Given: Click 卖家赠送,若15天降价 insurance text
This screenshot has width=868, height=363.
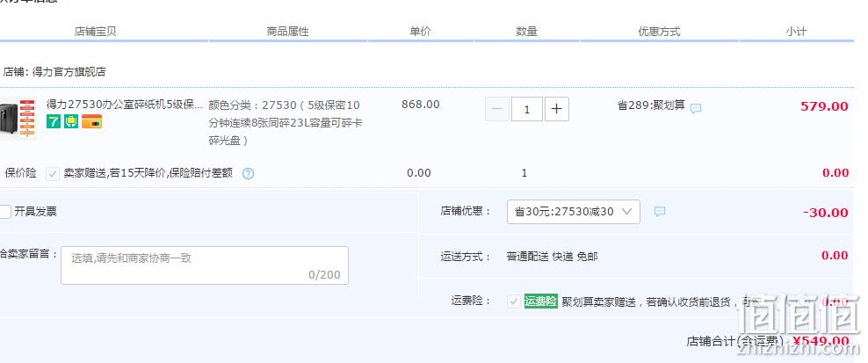Looking at the screenshot, I should (x=148, y=173).
